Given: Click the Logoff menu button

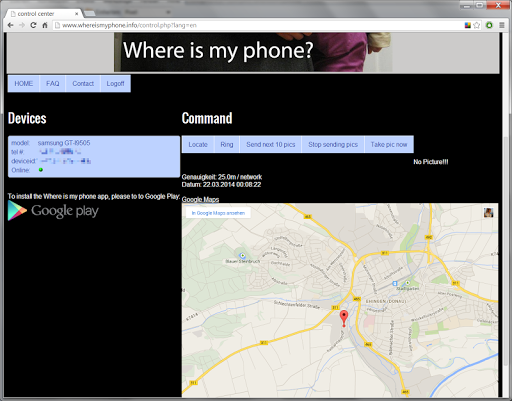Looking at the screenshot, I should [x=115, y=84].
